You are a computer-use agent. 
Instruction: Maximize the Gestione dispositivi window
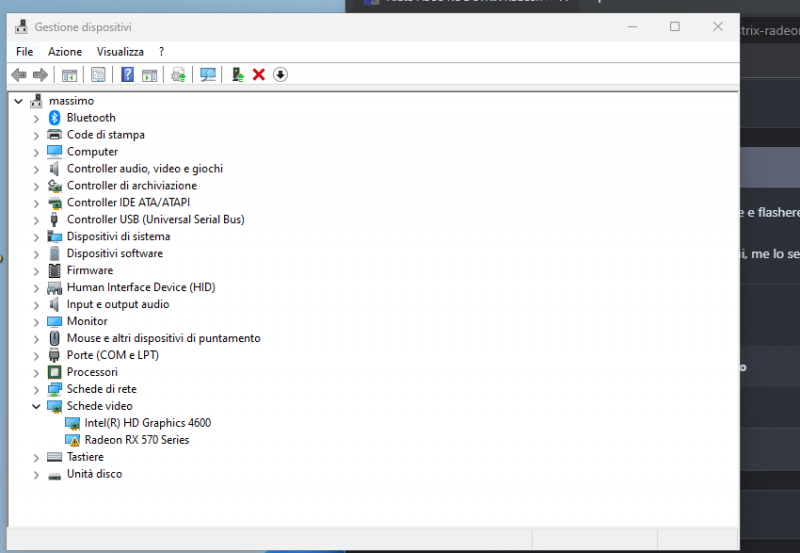(674, 27)
